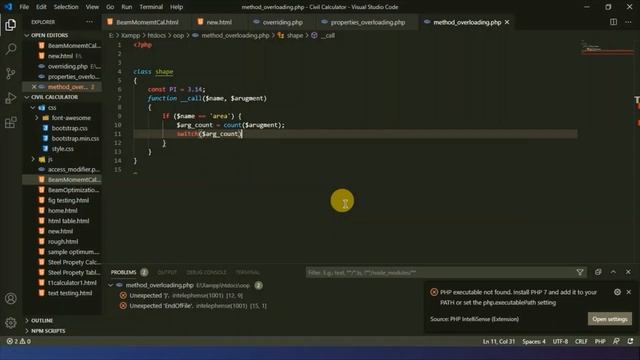The image size is (640, 360).
Task: Click UTF-8 encoding status item
Action: [x=560, y=341]
